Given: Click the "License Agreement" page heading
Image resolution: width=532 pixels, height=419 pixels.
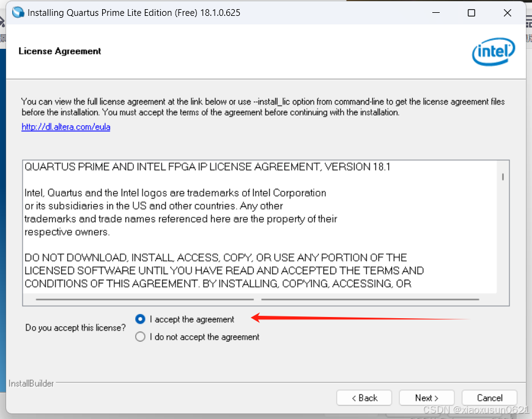Looking at the screenshot, I should pos(60,51).
